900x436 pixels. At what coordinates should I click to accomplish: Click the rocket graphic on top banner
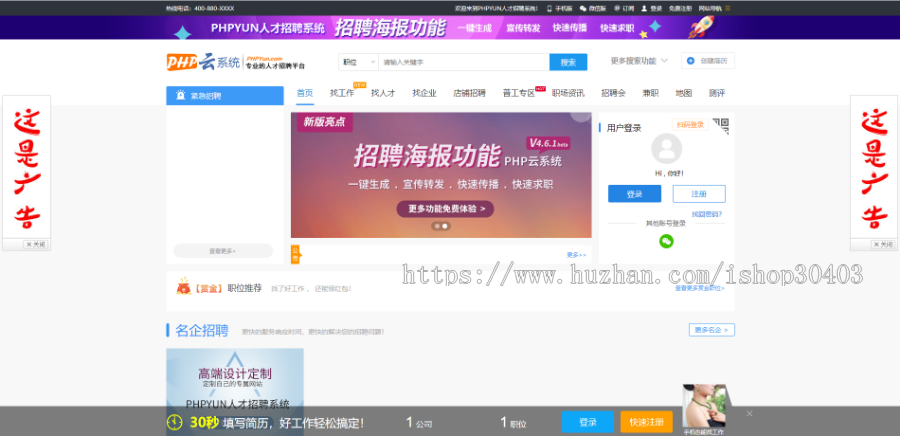[700, 27]
